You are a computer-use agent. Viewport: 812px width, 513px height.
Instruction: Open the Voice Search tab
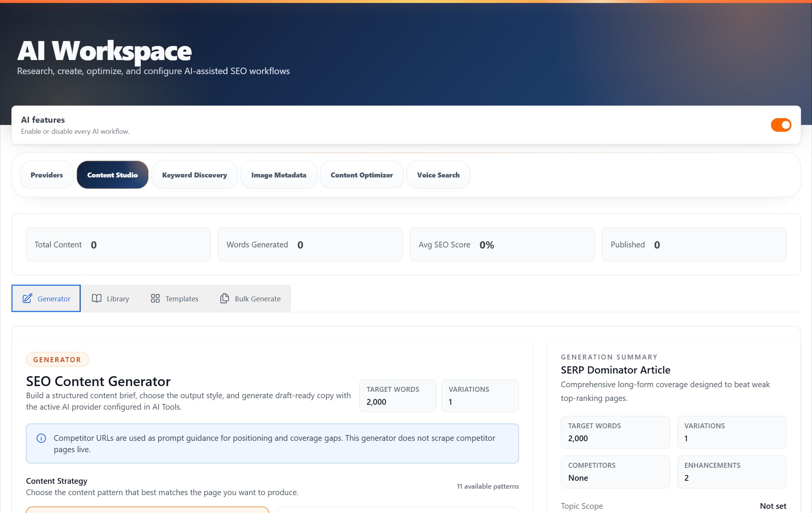438,175
